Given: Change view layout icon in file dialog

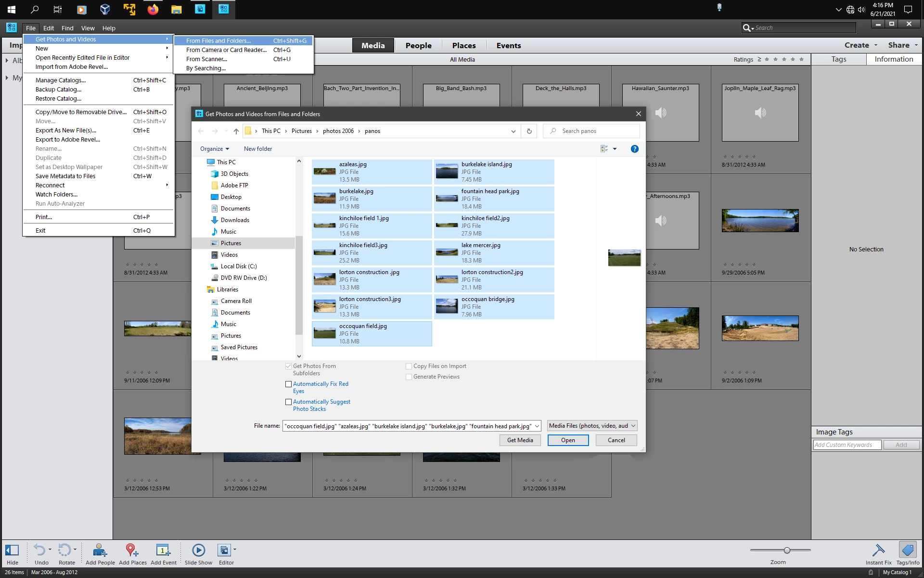Looking at the screenshot, I should click(604, 149).
